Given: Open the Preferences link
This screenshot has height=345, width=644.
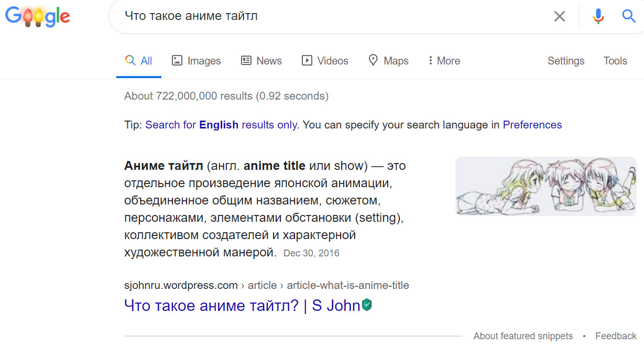Looking at the screenshot, I should pyautogui.click(x=532, y=125).
